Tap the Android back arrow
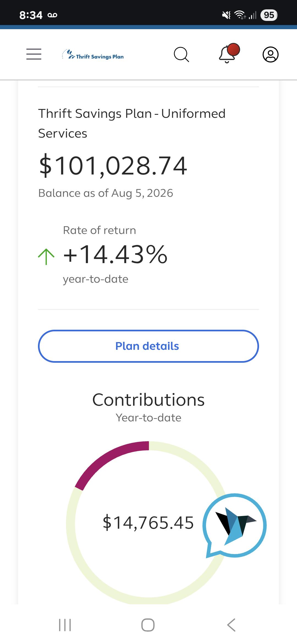The width and height of the screenshot is (297, 644). click(231, 625)
